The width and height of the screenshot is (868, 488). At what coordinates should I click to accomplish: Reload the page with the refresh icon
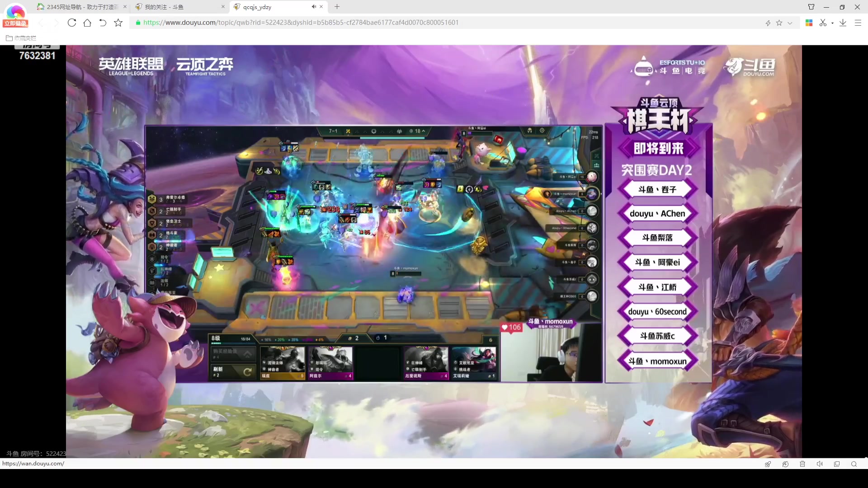[x=72, y=23]
